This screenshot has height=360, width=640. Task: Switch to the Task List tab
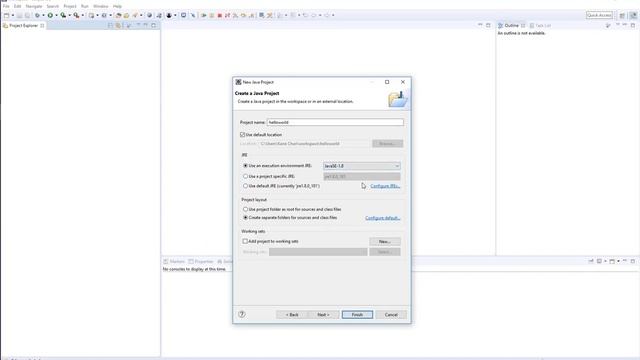pyautogui.click(x=540, y=25)
